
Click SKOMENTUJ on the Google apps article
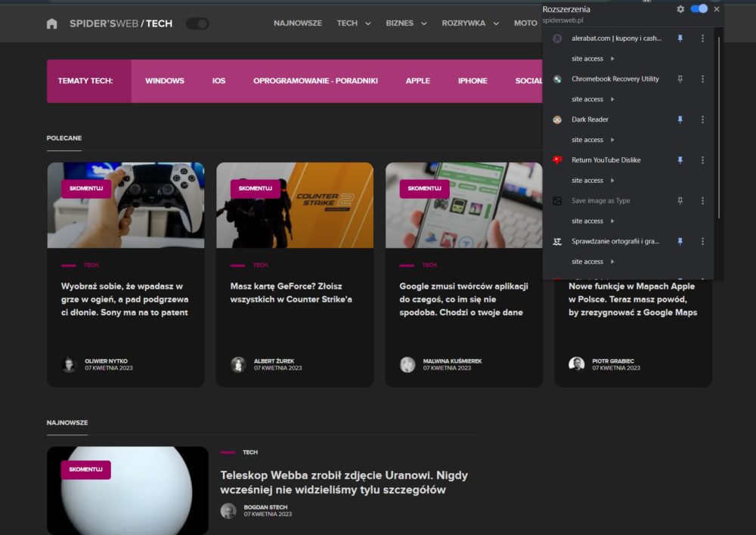[424, 188]
